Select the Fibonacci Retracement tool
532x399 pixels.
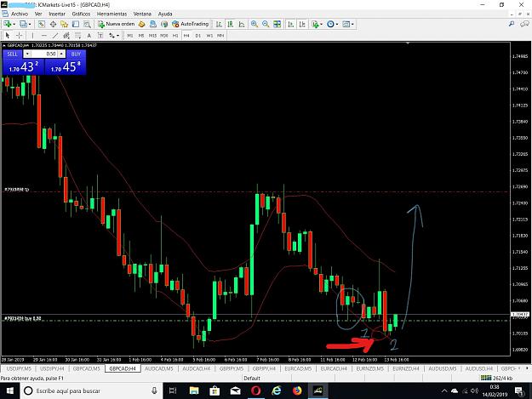[77, 35]
